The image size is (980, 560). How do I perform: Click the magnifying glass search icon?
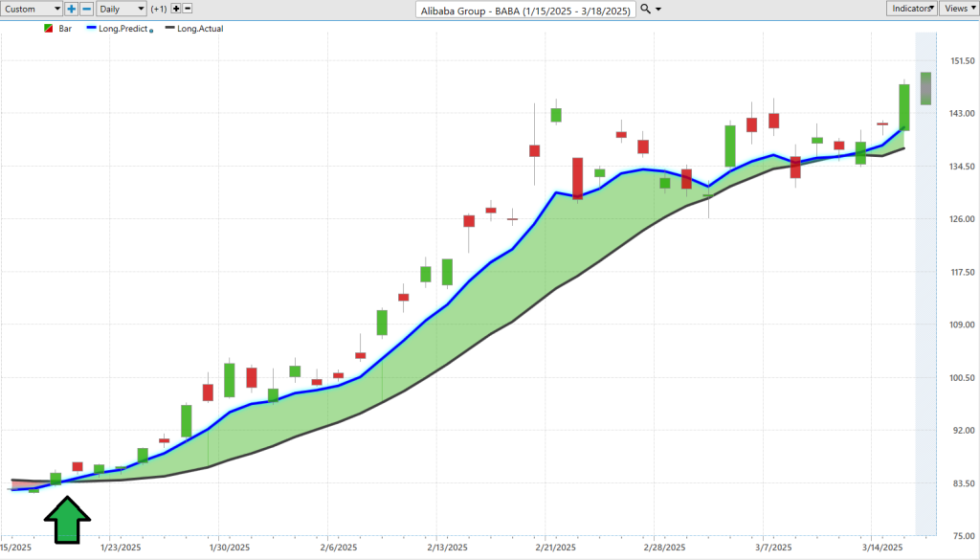coord(645,9)
